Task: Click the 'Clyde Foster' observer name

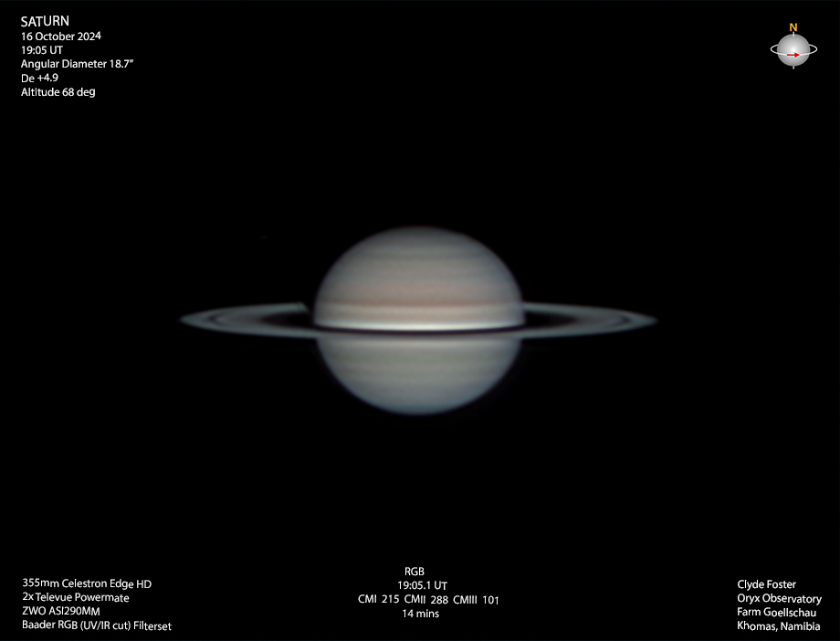Action: 767,584
